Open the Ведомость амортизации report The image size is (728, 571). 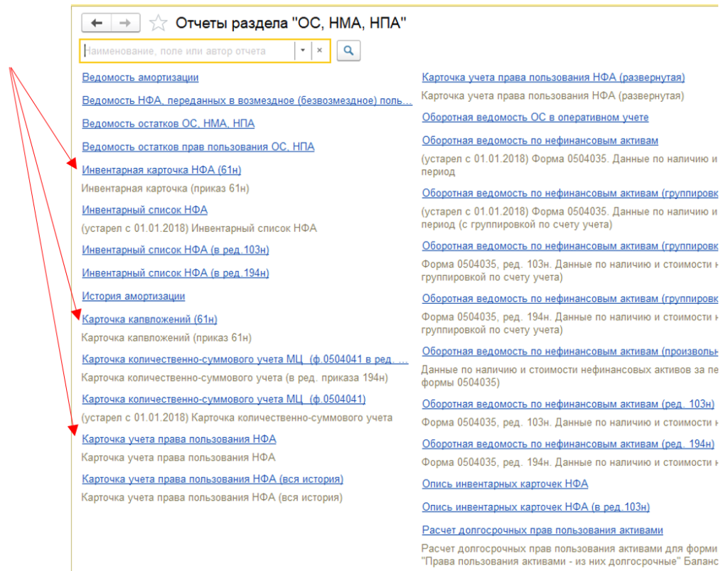click(x=140, y=78)
